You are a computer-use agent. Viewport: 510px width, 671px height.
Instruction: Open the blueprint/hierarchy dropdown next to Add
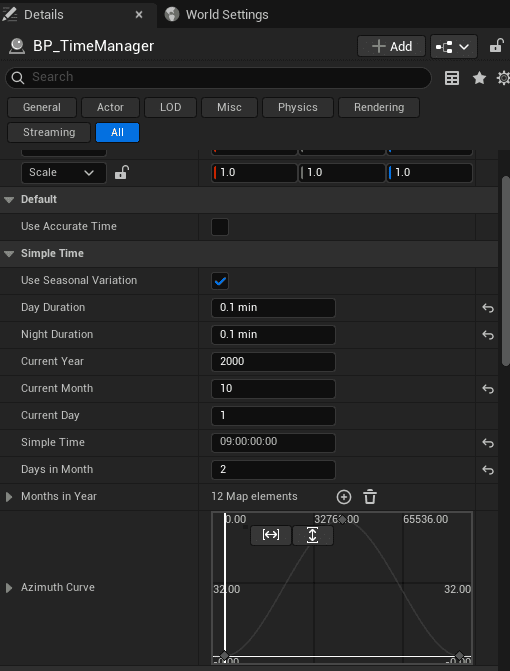coord(454,46)
